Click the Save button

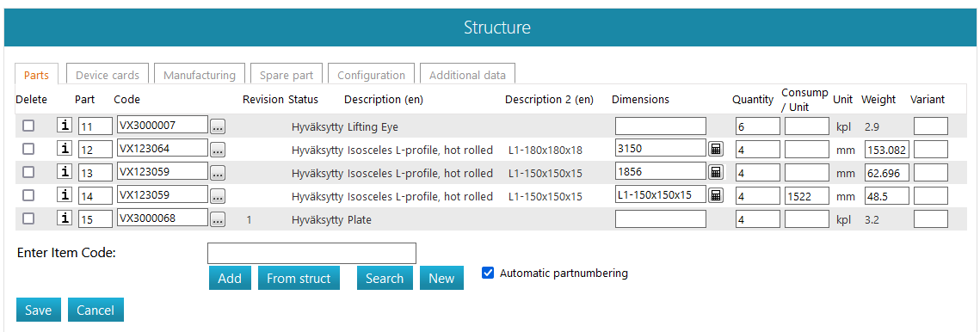click(39, 310)
